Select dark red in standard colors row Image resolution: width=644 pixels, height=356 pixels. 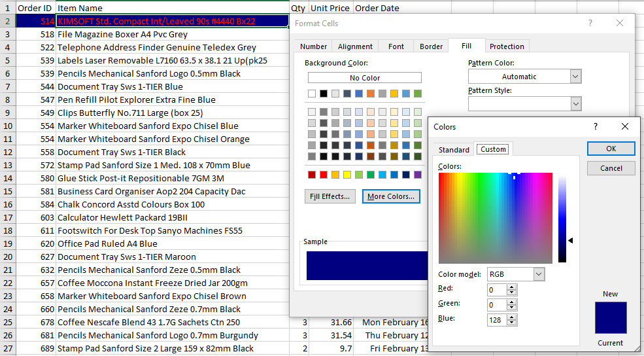click(312, 175)
